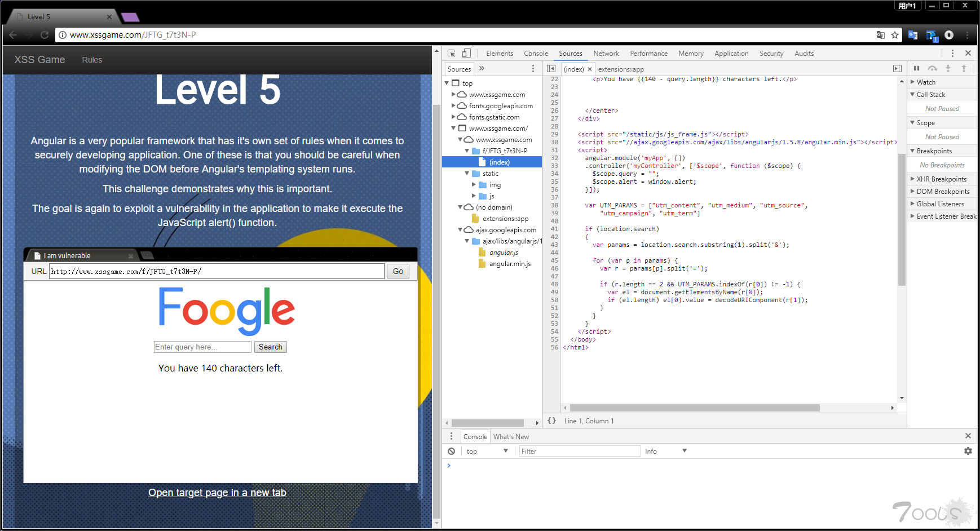Show more navigator tabs chevron
This screenshot has height=531, width=980.
point(482,69)
